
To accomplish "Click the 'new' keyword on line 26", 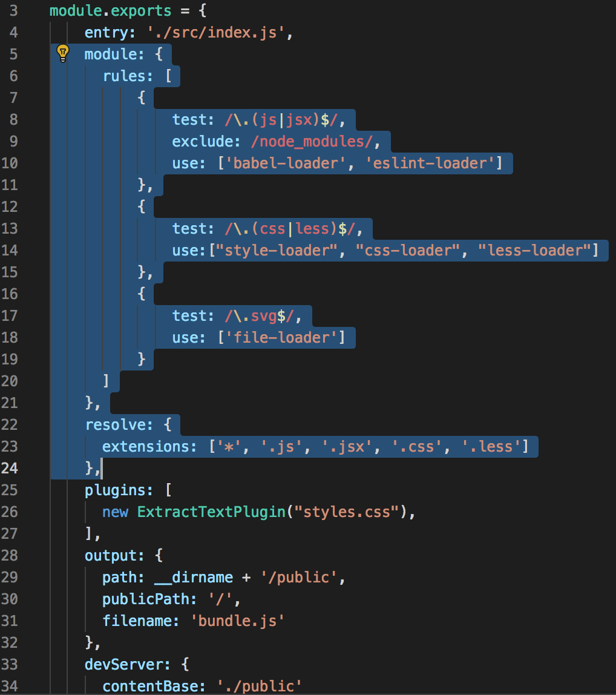I will pyautogui.click(x=115, y=512).
